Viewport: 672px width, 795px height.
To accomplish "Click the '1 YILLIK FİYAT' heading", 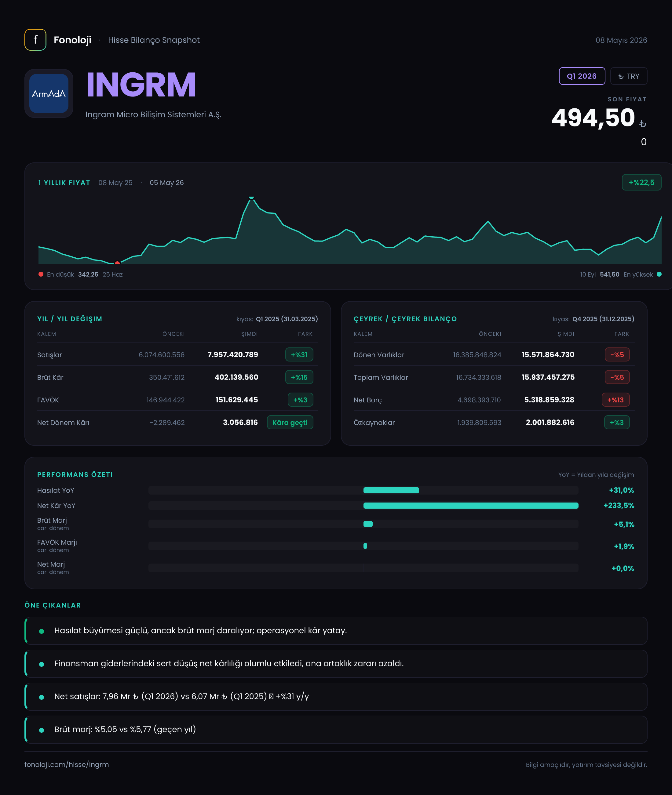I will (x=64, y=183).
